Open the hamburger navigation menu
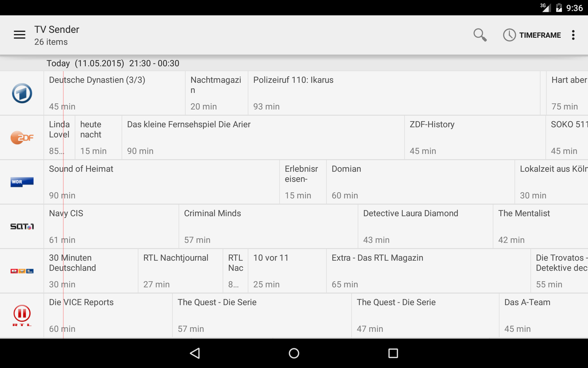 tap(20, 35)
